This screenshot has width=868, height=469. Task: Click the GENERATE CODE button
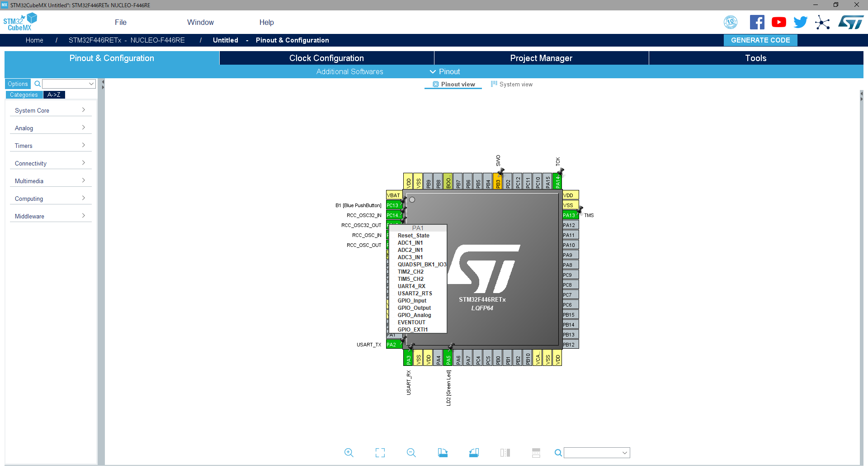point(760,40)
